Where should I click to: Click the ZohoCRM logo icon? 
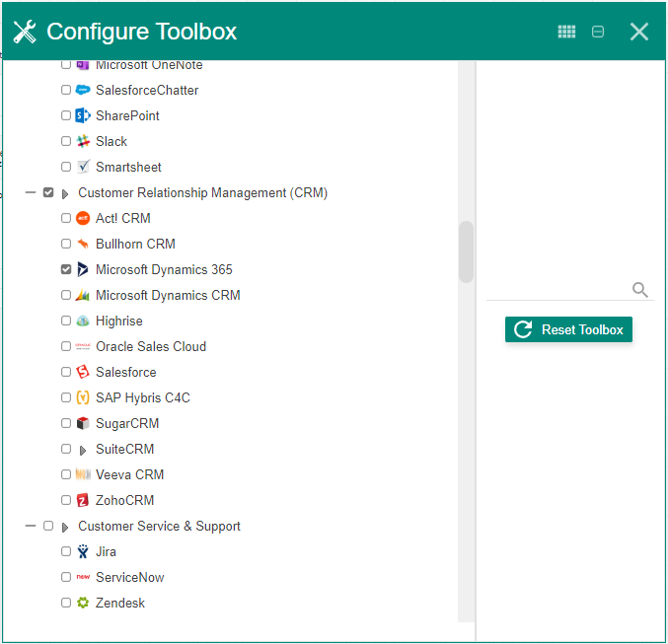click(83, 500)
